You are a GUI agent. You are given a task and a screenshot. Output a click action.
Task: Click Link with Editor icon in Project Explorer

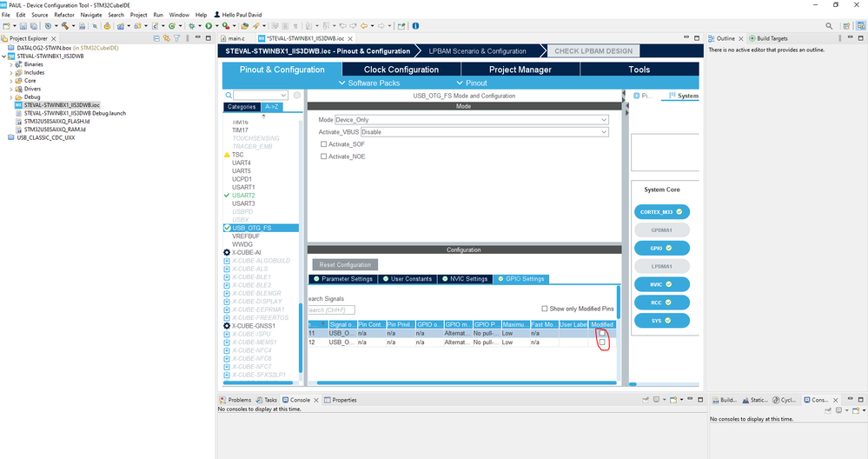pos(166,38)
